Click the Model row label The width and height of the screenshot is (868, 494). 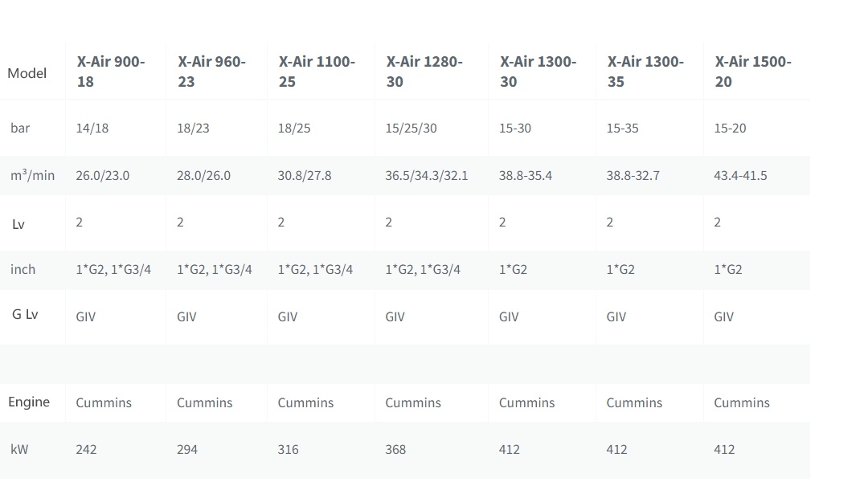tap(27, 73)
